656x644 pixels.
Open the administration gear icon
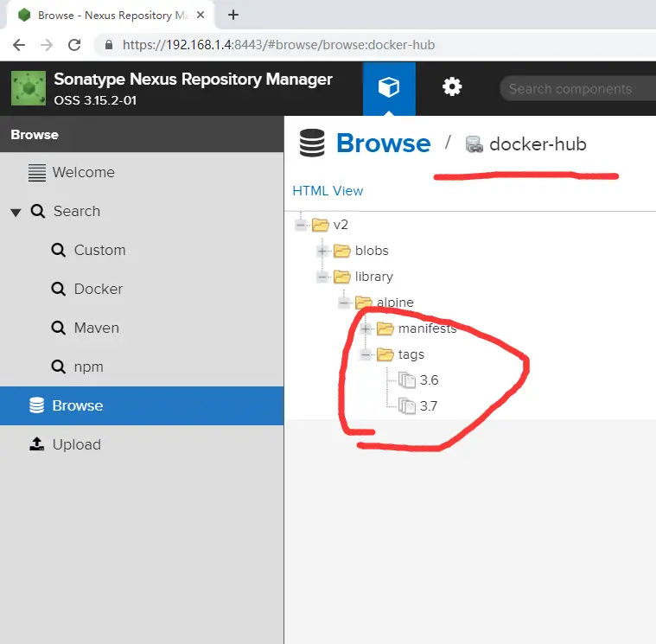pyautogui.click(x=452, y=87)
